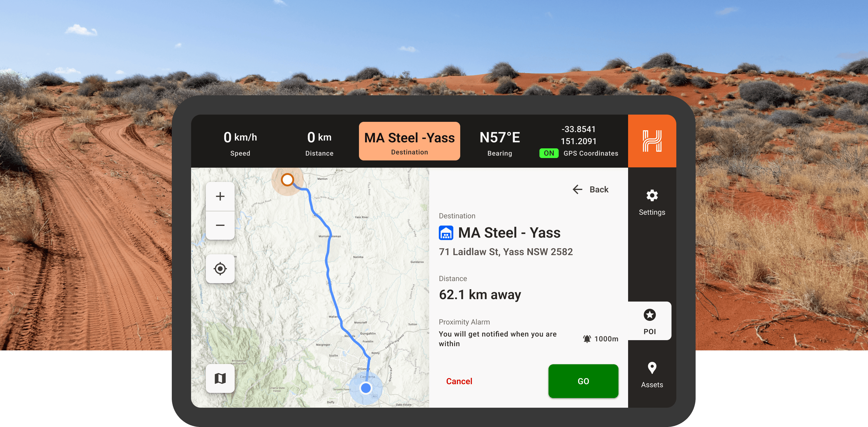Go Back using arrow link

pyautogui.click(x=591, y=189)
